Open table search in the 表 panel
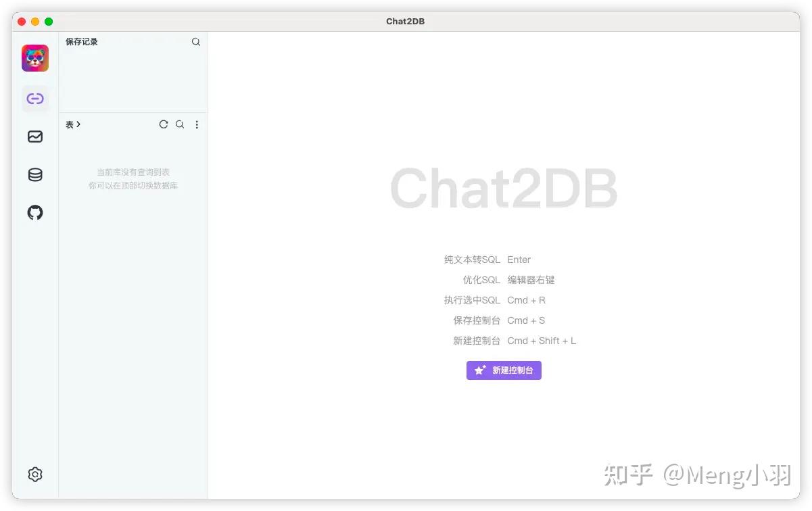 (180, 124)
